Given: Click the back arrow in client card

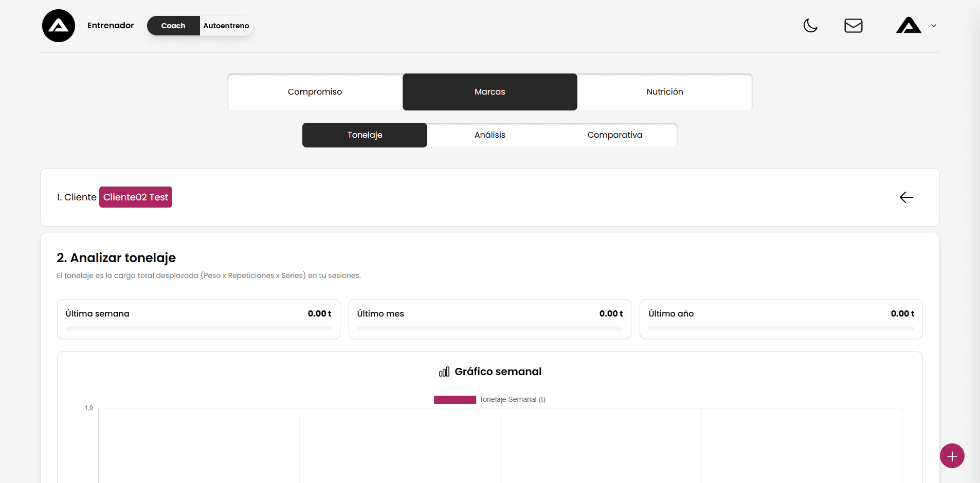Looking at the screenshot, I should tap(906, 197).
